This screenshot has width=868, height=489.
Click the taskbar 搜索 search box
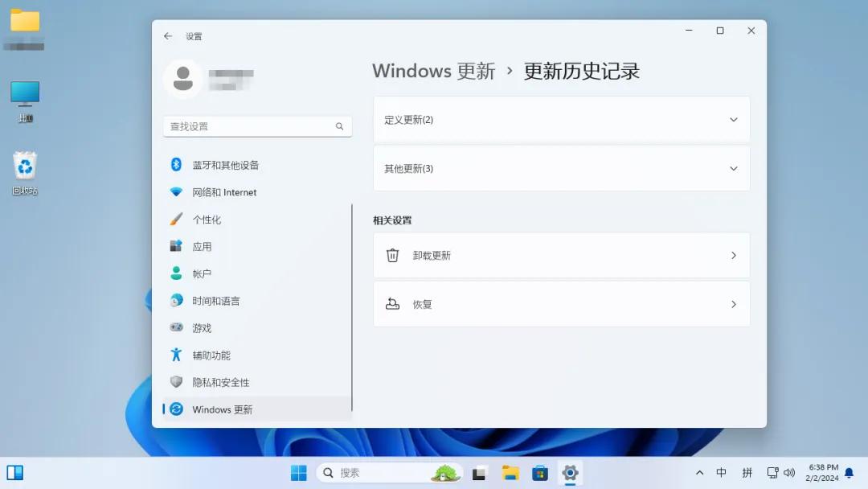[x=390, y=473]
